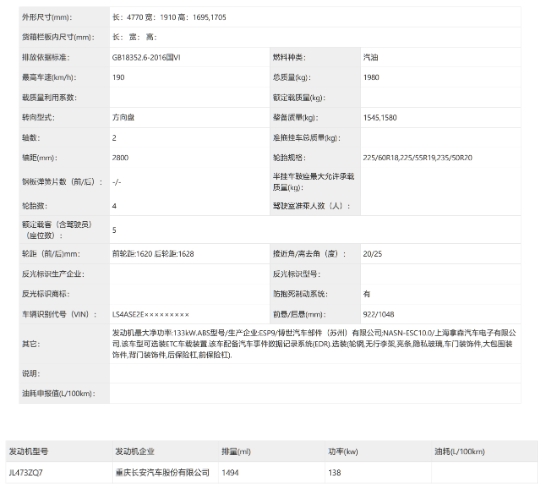Select the 其它 remarks paragraph text
Image resolution: width=543 pixels, height=492 pixels.
click(x=314, y=343)
